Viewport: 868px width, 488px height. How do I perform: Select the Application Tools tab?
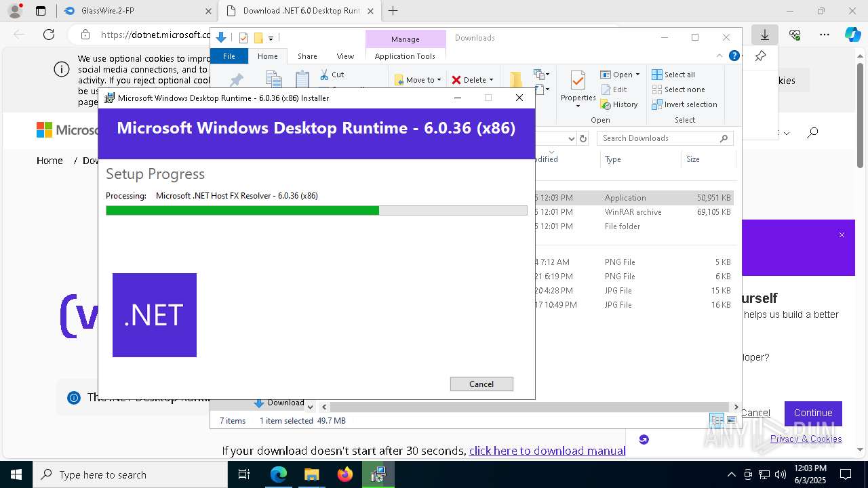[405, 56]
